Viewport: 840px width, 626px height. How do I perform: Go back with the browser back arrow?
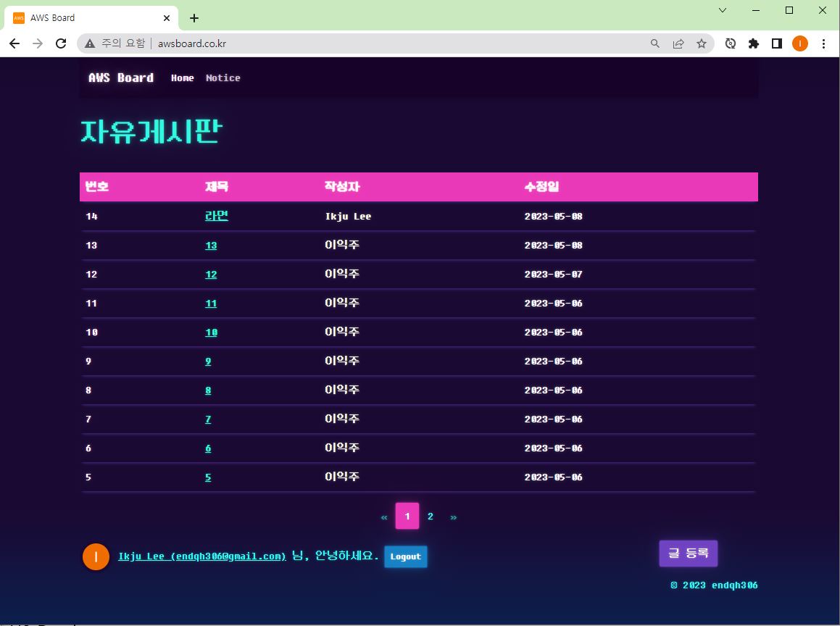[14, 44]
